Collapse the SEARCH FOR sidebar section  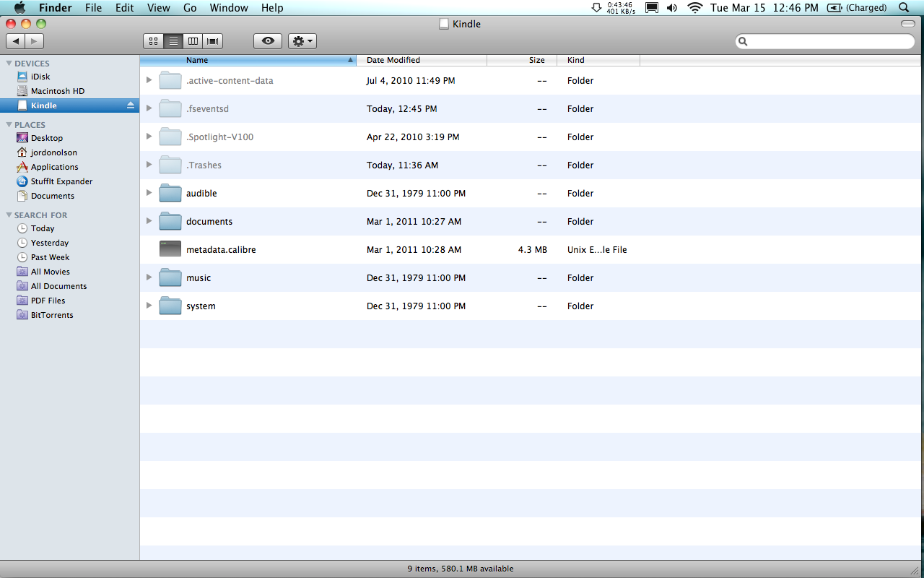[x=9, y=215]
